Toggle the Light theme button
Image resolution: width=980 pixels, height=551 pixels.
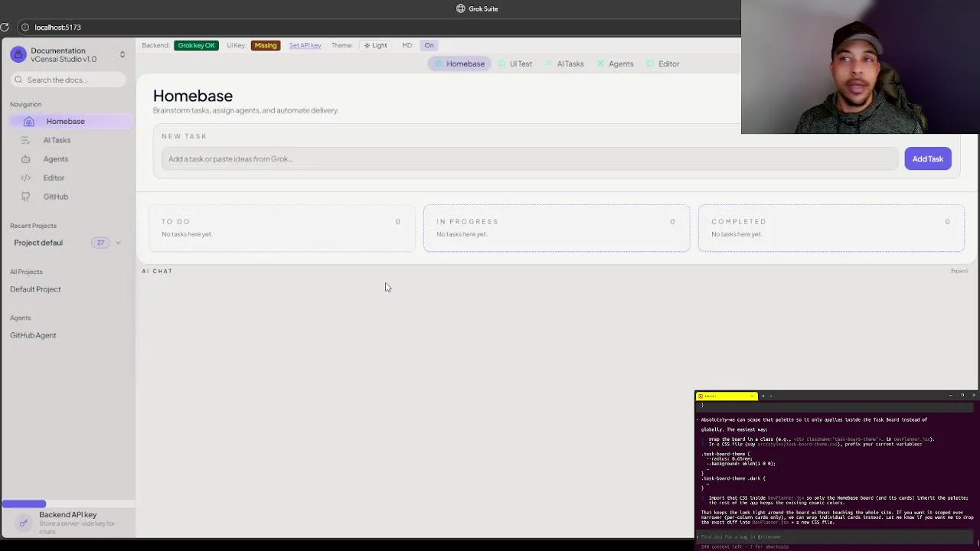coord(375,45)
